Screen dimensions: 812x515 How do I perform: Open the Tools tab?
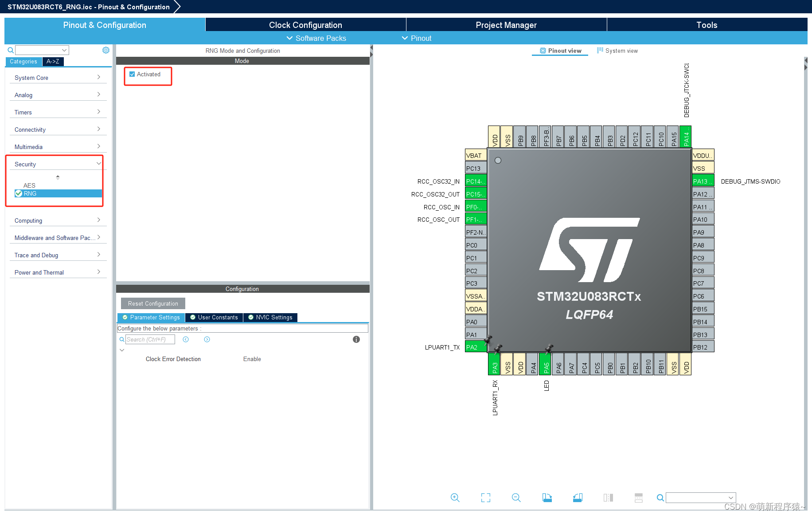pos(707,25)
